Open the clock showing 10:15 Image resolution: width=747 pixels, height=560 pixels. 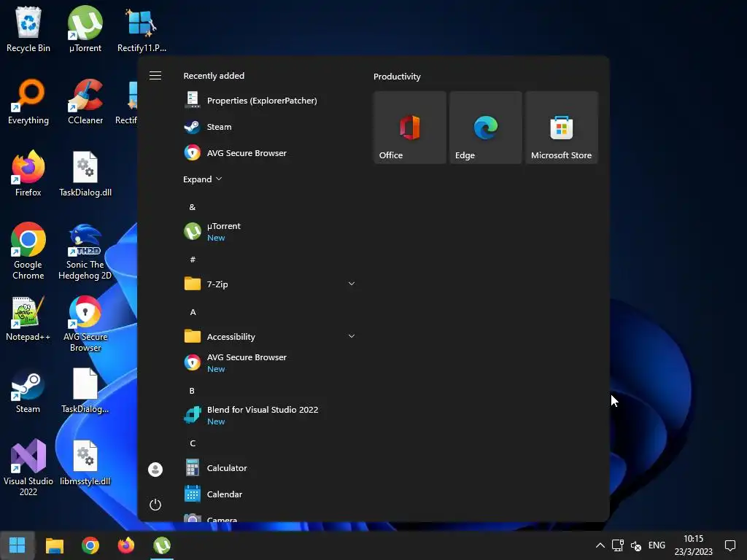pos(693,545)
